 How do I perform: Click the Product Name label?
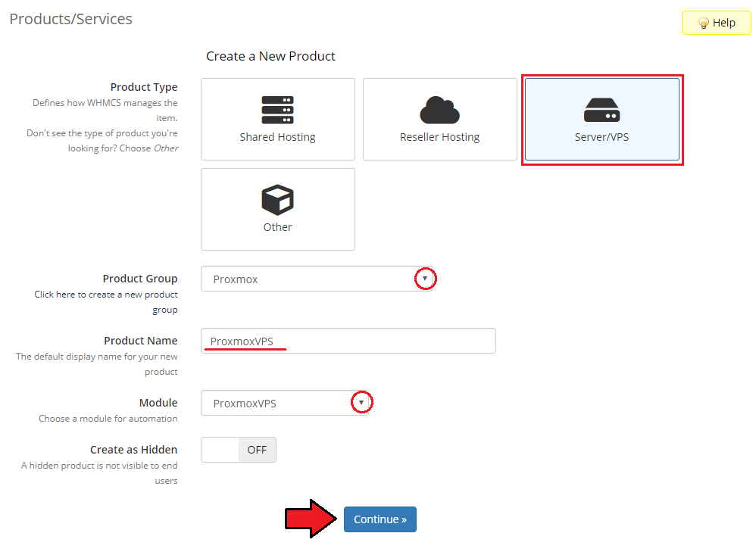(141, 341)
